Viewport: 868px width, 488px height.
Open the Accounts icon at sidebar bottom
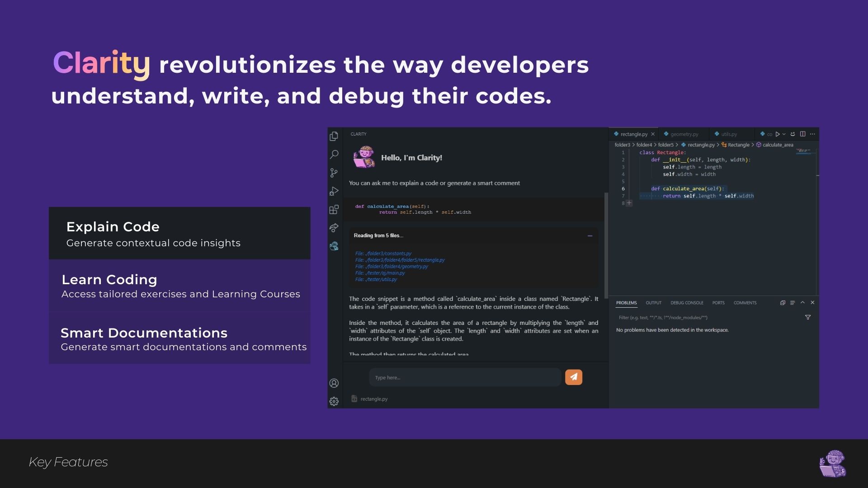coord(334,383)
